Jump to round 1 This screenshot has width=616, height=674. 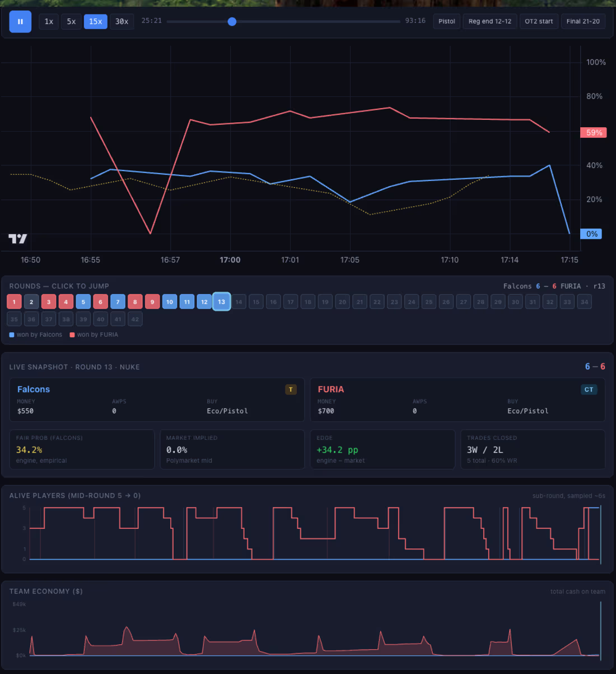pyautogui.click(x=14, y=302)
